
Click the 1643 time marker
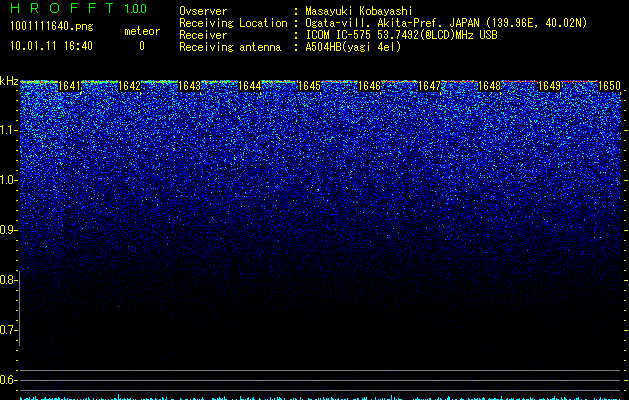coord(189,86)
